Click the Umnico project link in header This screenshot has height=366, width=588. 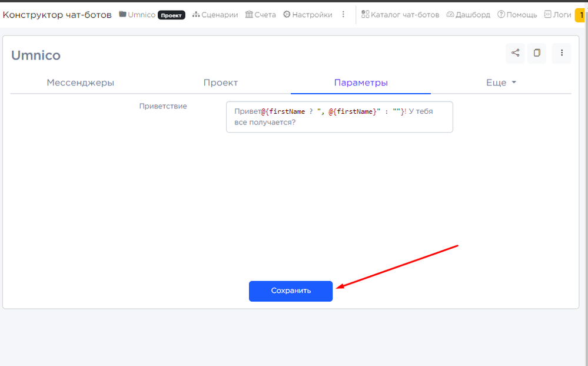click(x=142, y=15)
